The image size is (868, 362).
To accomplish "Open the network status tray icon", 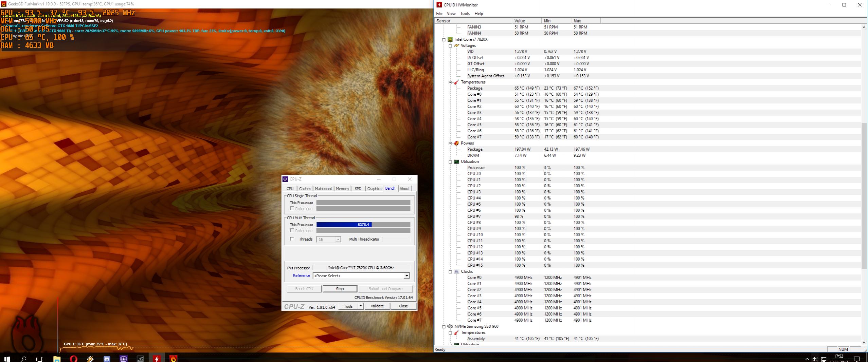I will point(823,359).
